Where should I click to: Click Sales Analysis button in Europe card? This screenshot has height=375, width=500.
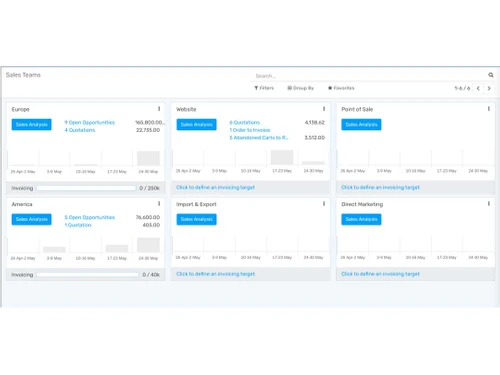point(32,124)
